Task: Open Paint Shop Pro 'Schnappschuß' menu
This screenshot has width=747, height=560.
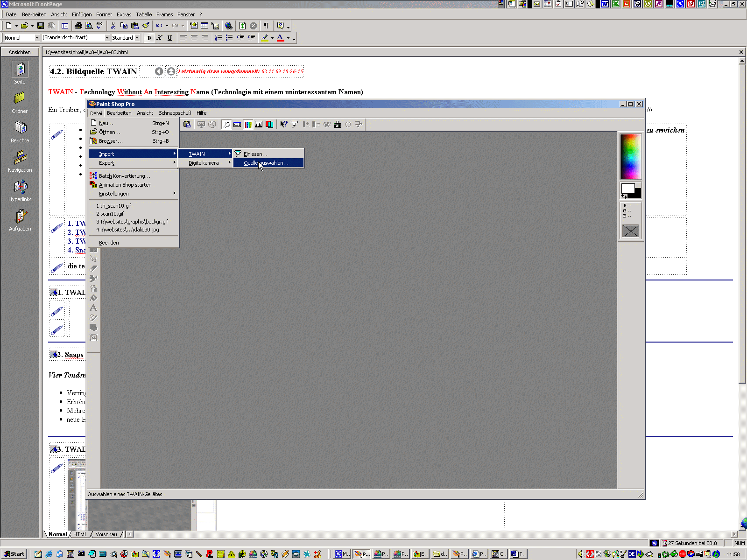Action: 175,113
